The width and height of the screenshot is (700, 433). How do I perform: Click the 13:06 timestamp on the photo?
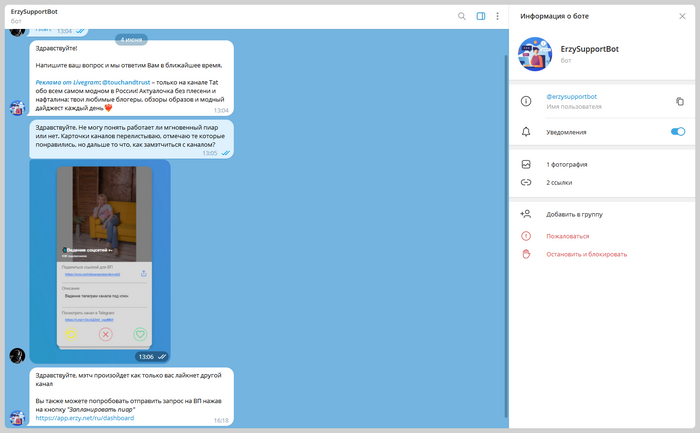[x=146, y=357]
